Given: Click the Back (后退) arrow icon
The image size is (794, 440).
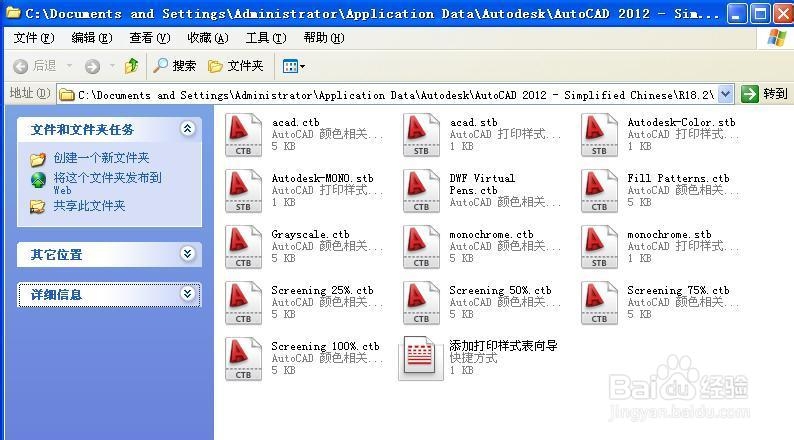Looking at the screenshot, I should 20,66.
